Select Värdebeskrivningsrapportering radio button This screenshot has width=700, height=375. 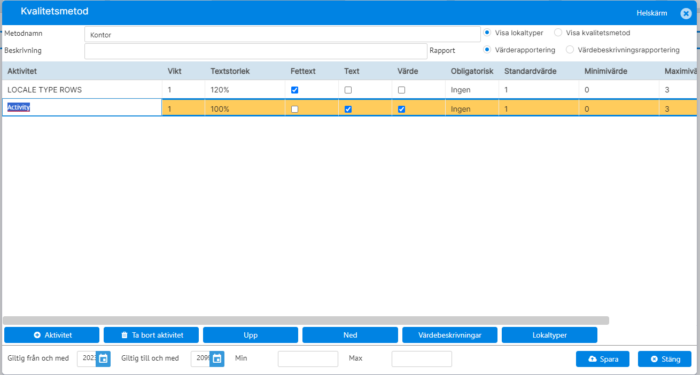570,50
